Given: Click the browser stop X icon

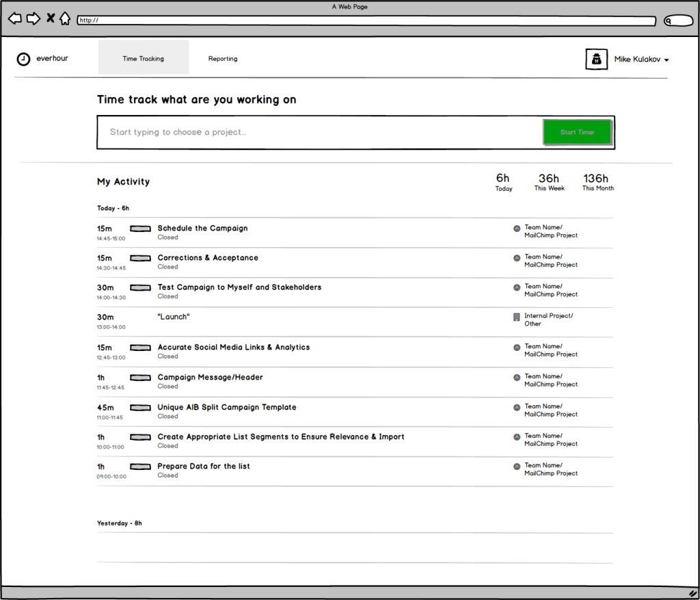Looking at the screenshot, I should click(x=51, y=18).
